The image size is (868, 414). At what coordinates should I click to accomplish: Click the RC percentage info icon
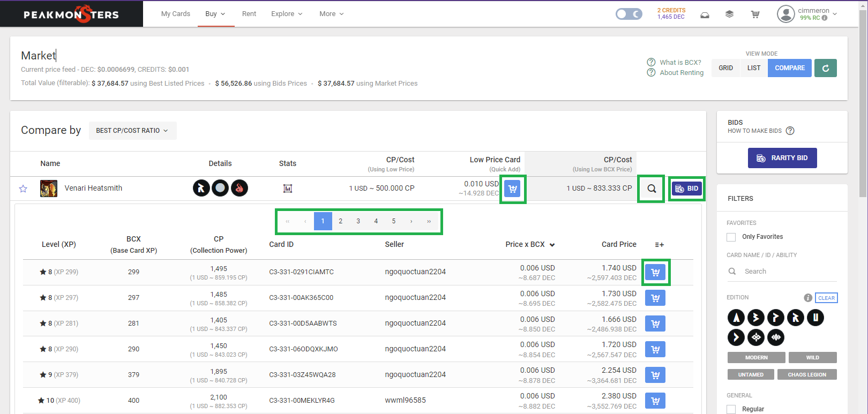tap(825, 18)
